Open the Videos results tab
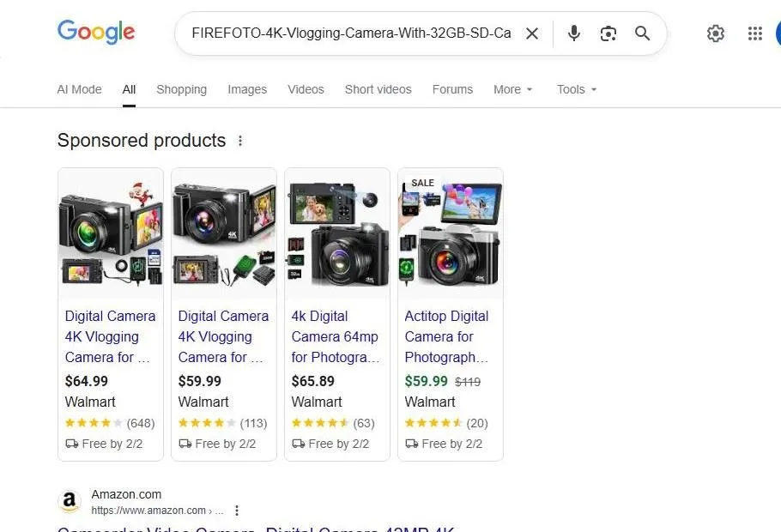Viewport: 781px width, 532px height. (306, 89)
